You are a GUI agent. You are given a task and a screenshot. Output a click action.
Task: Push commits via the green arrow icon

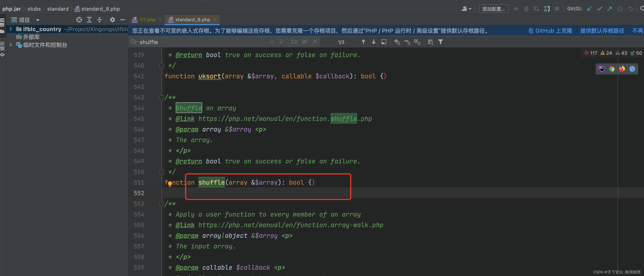[610, 8]
